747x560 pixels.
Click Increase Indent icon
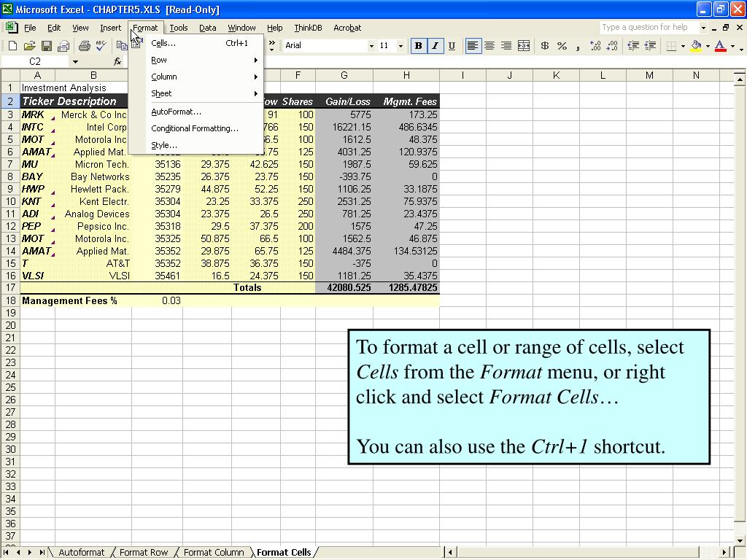(650, 46)
